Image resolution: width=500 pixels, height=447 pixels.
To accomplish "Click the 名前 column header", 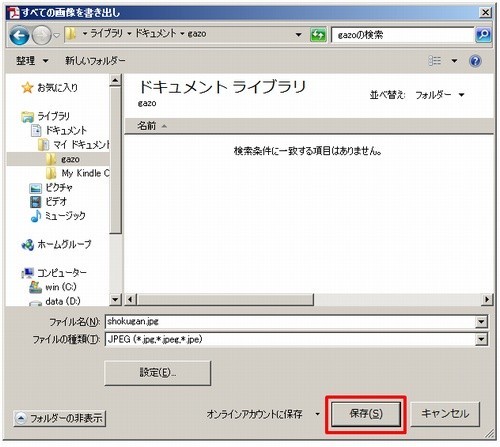I will pyautogui.click(x=147, y=126).
